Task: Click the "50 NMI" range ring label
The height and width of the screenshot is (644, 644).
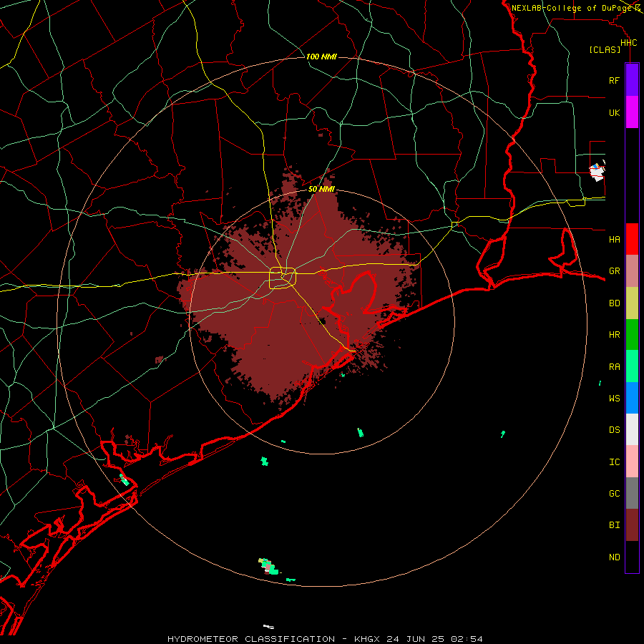Action: pyautogui.click(x=321, y=189)
